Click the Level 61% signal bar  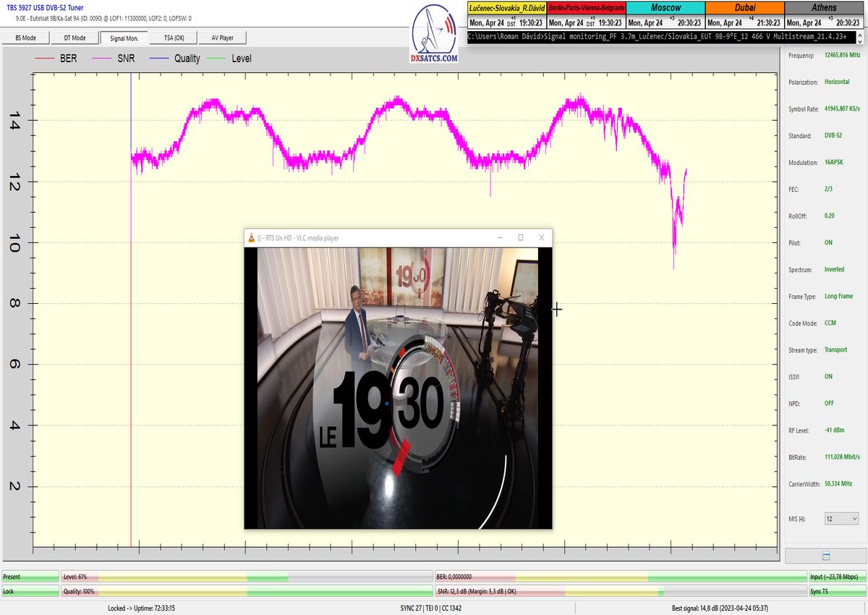[x=246, y=577]
